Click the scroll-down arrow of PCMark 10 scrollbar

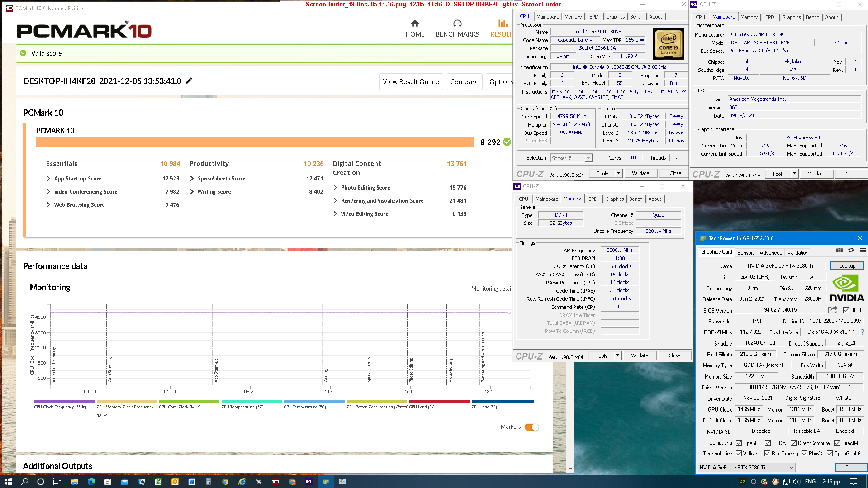point(570,469)
